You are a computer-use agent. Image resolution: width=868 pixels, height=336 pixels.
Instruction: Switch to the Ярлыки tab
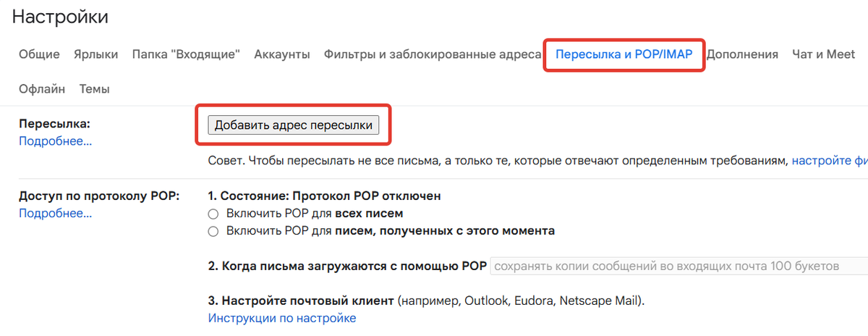pyautogui.click(x=95, y=54)
